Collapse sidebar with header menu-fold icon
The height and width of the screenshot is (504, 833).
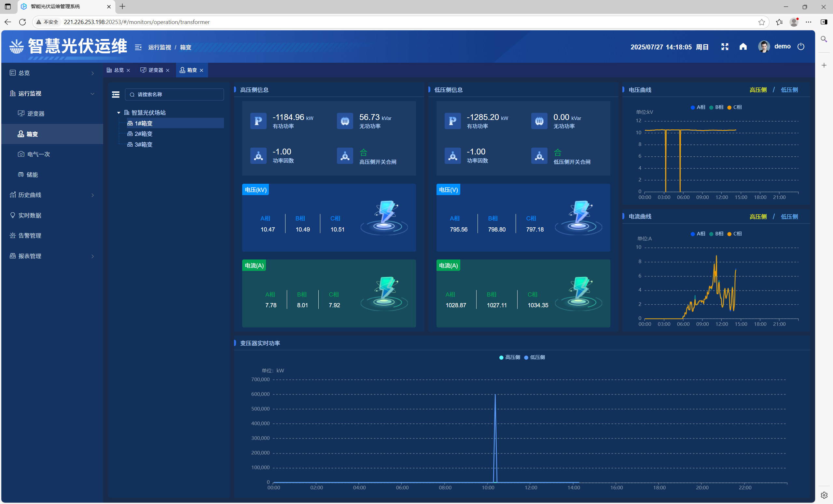(x=138, y=47)
